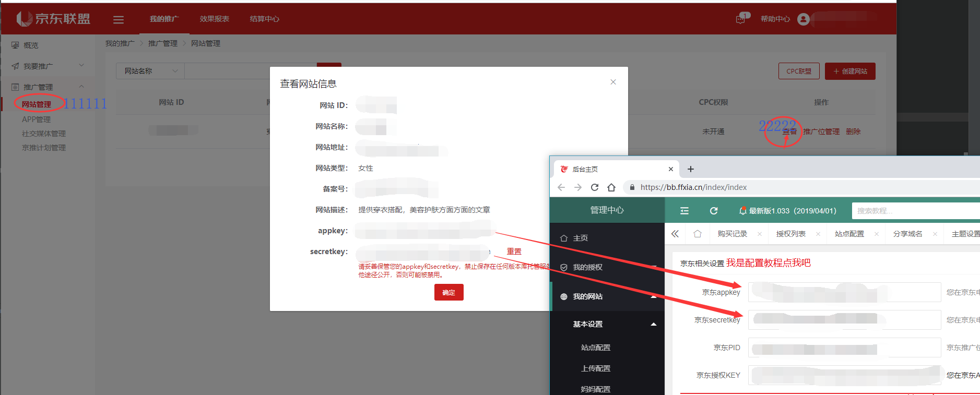The image size is (980, 395).
Task: Collapse 基本设置 submenu
Action: 607,324
